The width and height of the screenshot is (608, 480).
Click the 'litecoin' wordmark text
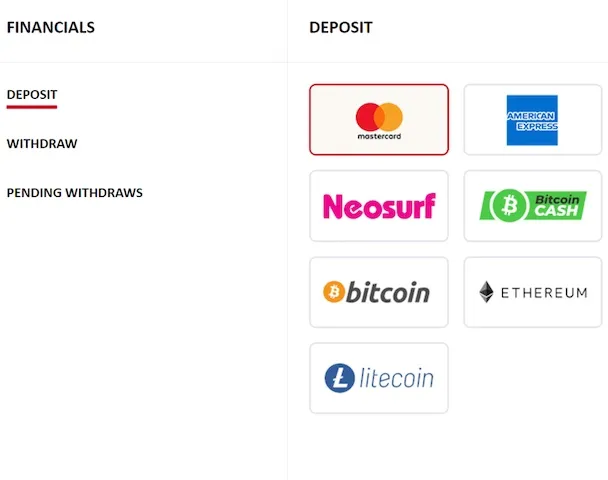[396, 378]
